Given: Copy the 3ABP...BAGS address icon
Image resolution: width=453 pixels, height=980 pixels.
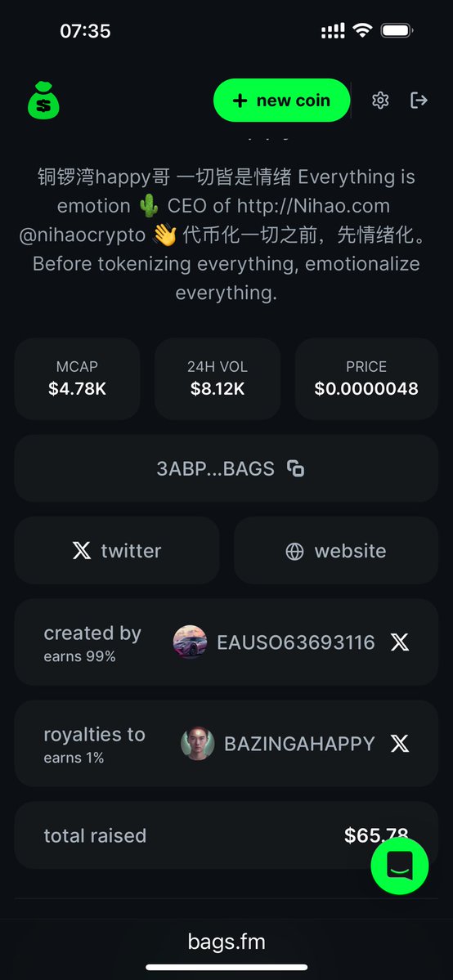Looking at the screenshot, I should pos(295,468).
